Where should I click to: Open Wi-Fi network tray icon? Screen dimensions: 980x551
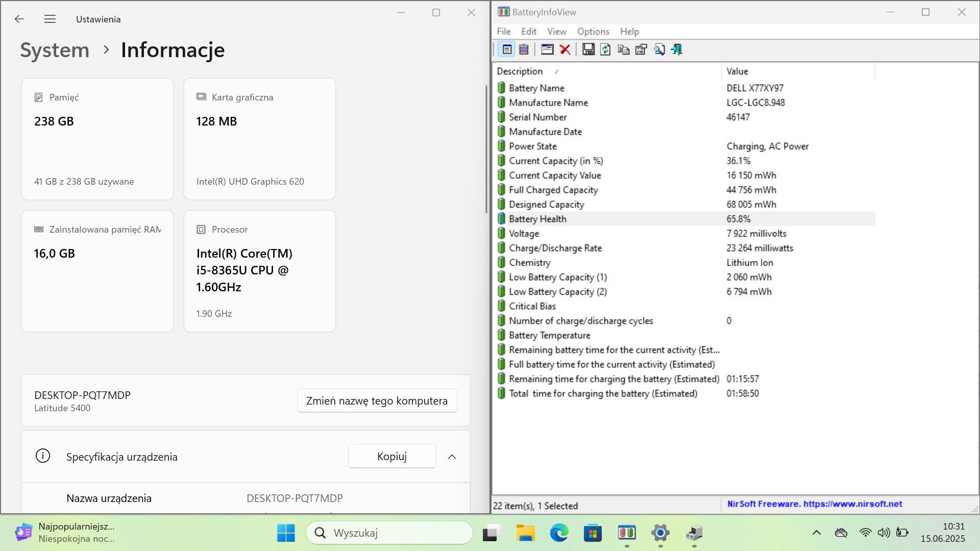pyautogui.click(x=865, y=533)
